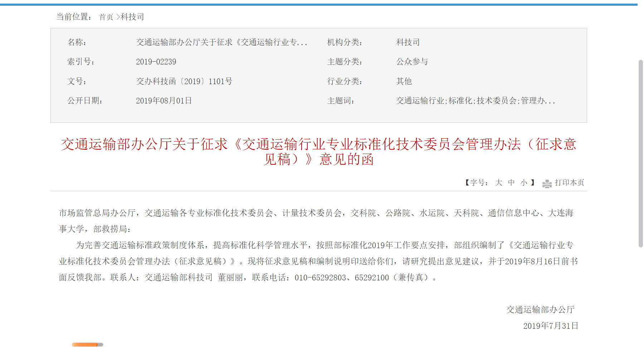Click the addressee line starting 市场监管总局办公厅
The height and width of the screenshot is (347, 644).
316,221
